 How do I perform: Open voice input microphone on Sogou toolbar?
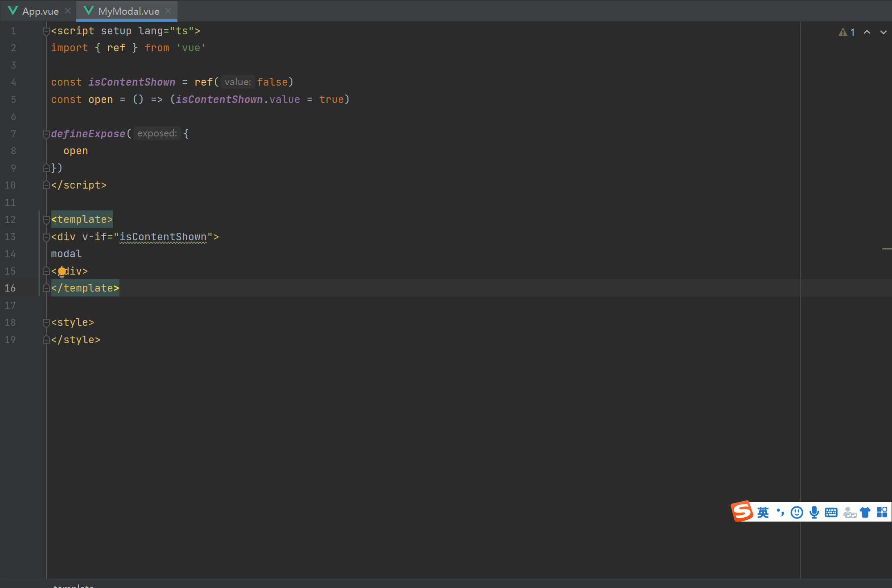(814, 512)
